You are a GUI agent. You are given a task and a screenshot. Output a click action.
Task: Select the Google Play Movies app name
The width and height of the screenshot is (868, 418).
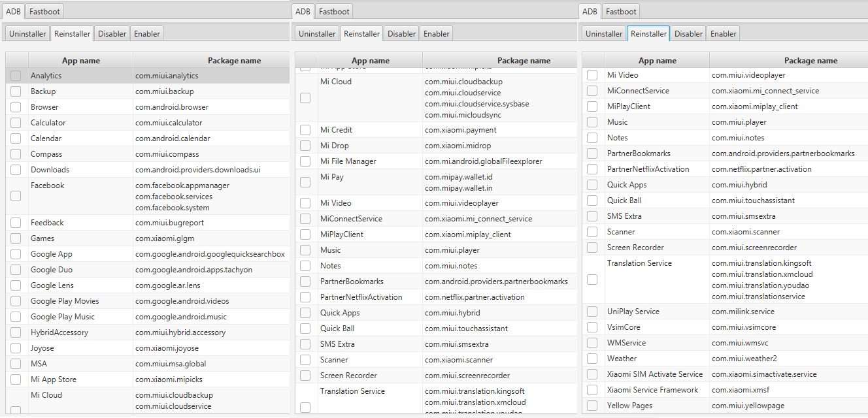click(x=65, y=301)
